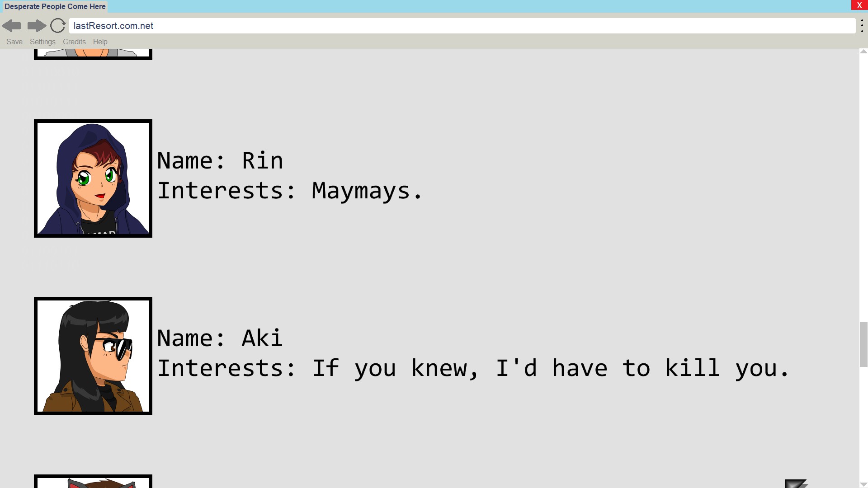The width and height of the screenshot is (868, 488).
Task: Click the lastResort.com.net address bar
Action: (461, 26)
